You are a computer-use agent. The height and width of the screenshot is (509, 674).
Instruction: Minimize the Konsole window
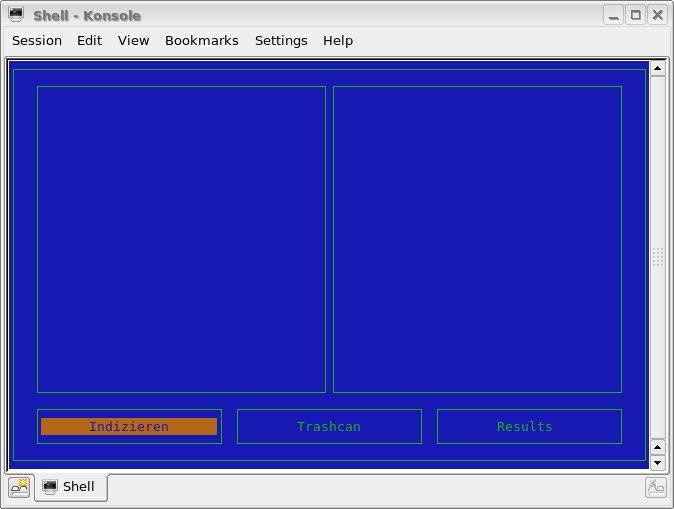613,15
